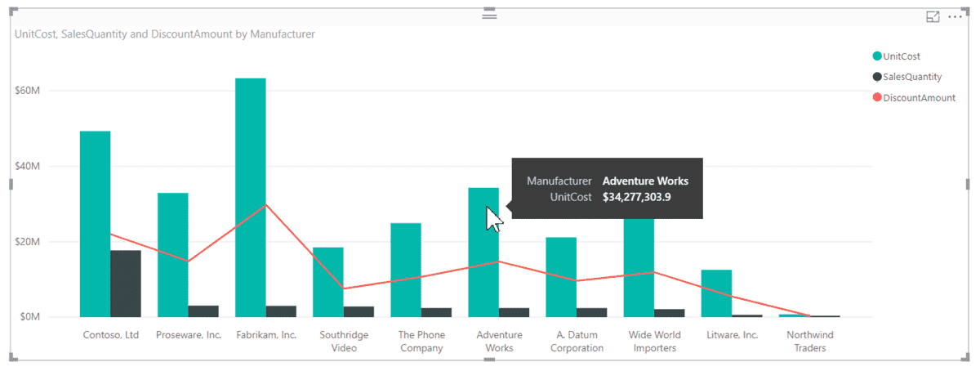Click the Proseware, Inc. teal bar
The height and width of the screenshot is (371, 980).
click(172, 255)
